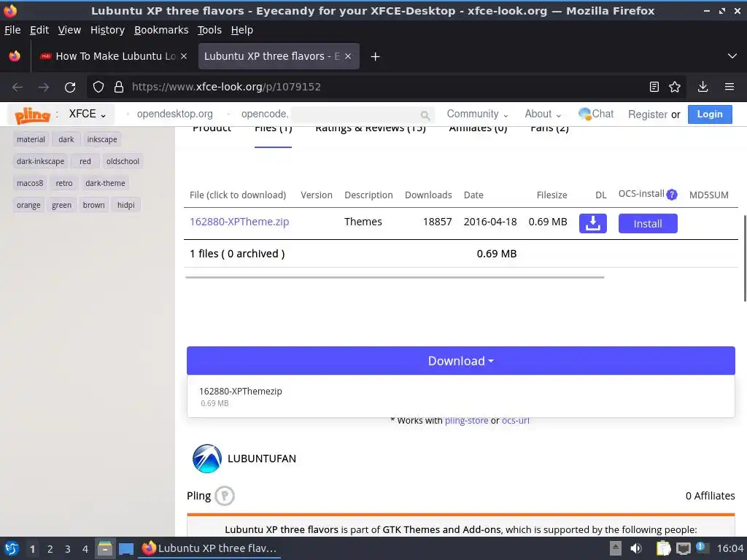Open the Firefox downloads panel

pyautogui.click(x=703, y=87)
